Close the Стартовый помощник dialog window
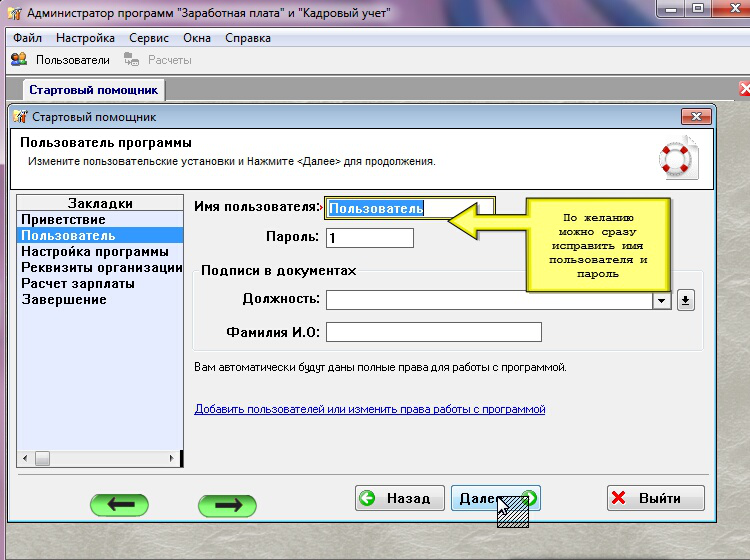The width and height of the screenshot is (750, 560). (x=696, y=117)
